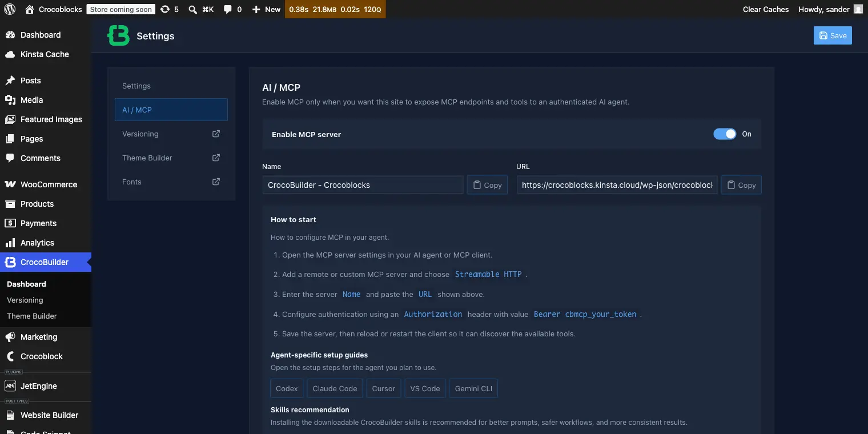The width and height of the screenshot is (868, 434).
Task: Click the Marketing megaphone icon
Action: click(10, 337)
